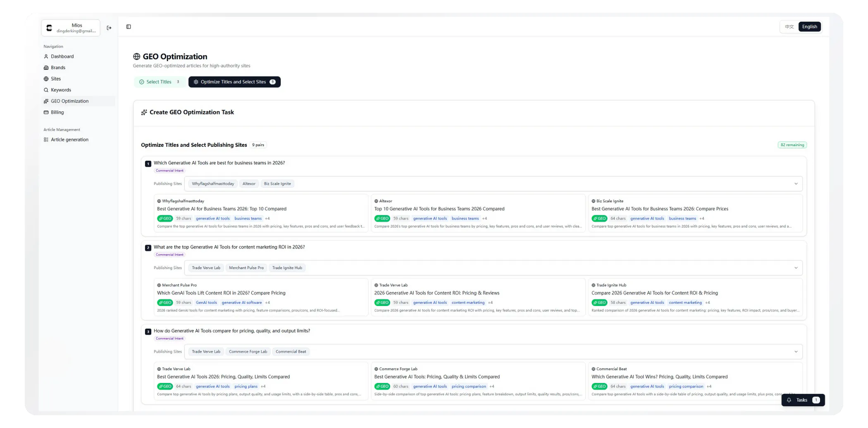This screenshot has width=868, height=428.
Task: Click GEO badge on Merchant Pulse Pro card
Action: click(x=165, y=303)
